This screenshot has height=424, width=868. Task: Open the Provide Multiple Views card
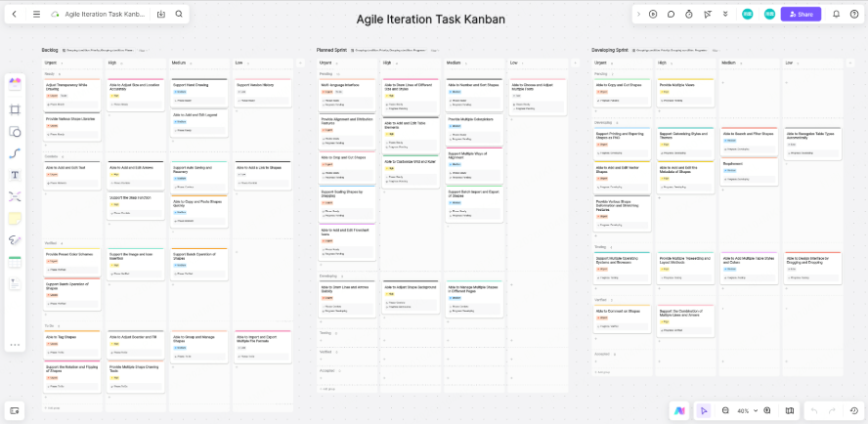(685, 92)
